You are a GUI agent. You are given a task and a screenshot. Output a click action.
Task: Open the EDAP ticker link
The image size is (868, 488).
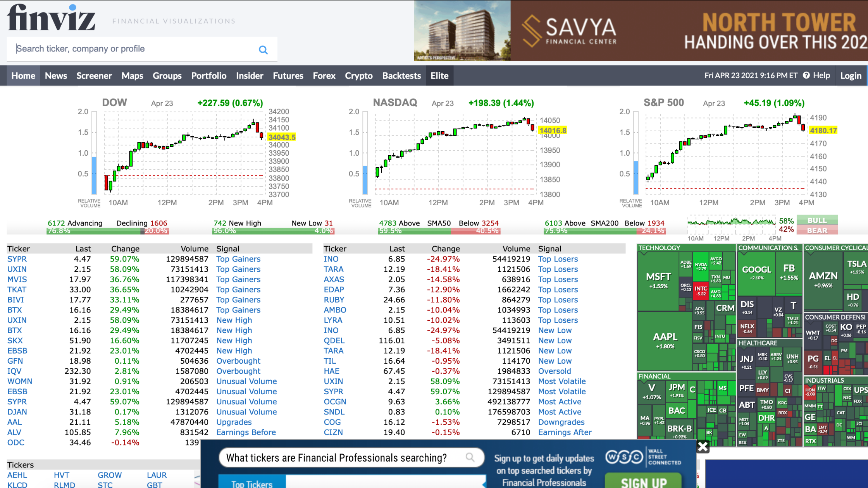(x=334, y=290)
